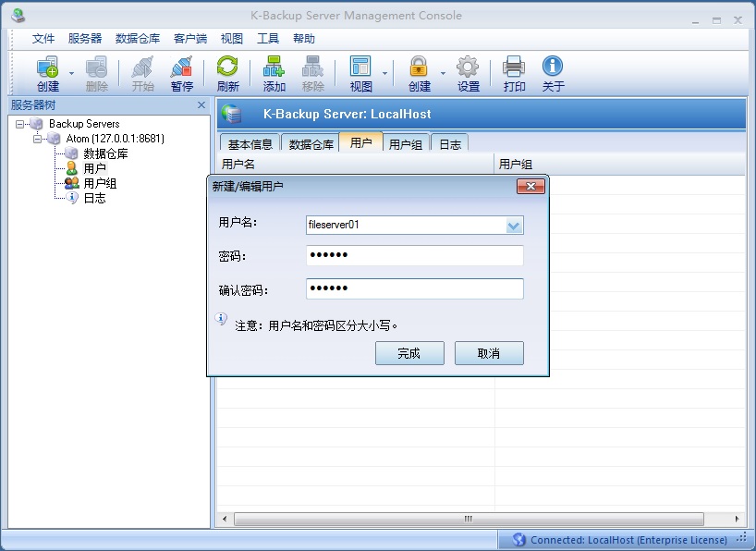
Task: Select 日志 in server tree
Action: 94,198
